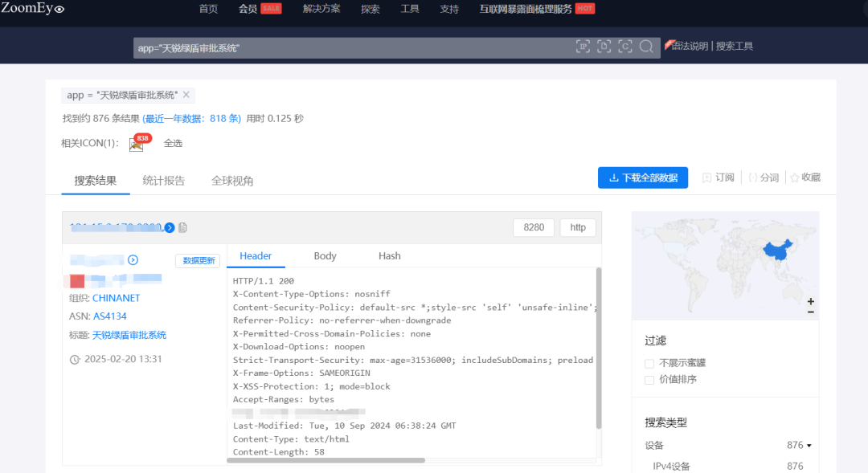Copy the IP address with the copy icon
868x473 pixels.
(182, 227)
